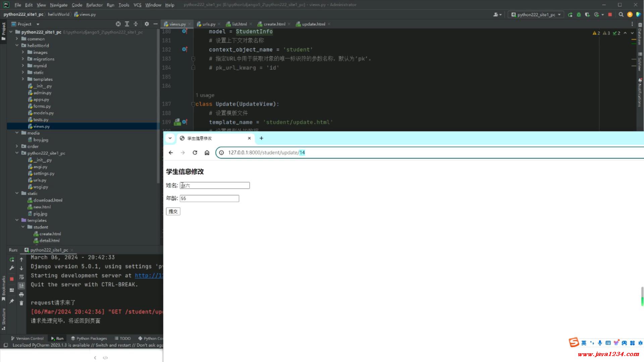Viewport: 644px width, 362px height.
Task: Rerun the Django server from toolbar
Action: click(570, 15)
